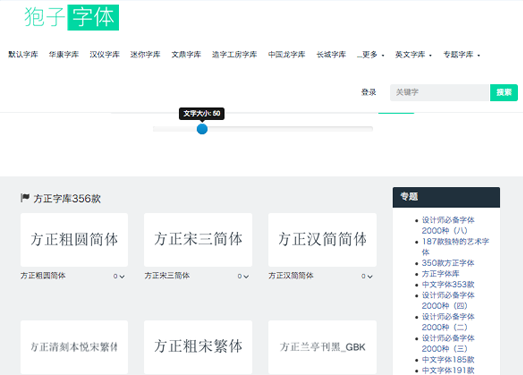Click the 方正宋三简体 name below its card
The image size is (523, 375).
click(x=167, y=276)
